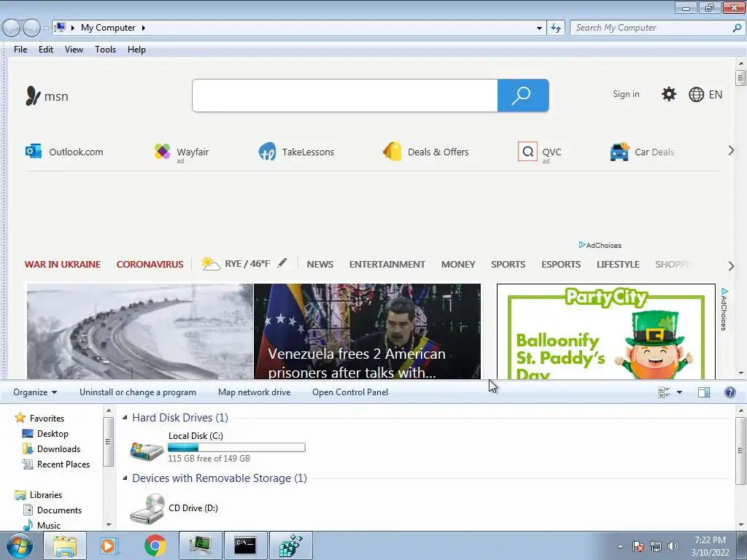Image resolution: width=747 pixels, height=560 pixels.
Task: Open the address bar history dropdown
Action: coord(539,28)
